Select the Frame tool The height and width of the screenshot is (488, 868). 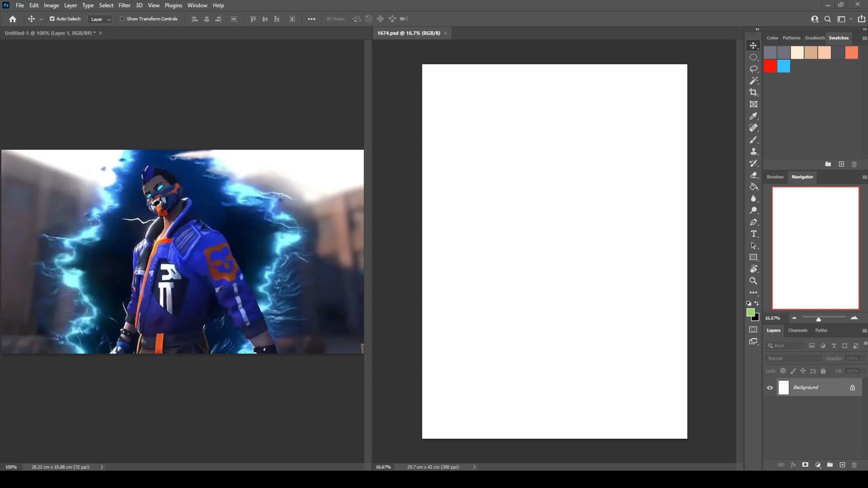(753, 104)
